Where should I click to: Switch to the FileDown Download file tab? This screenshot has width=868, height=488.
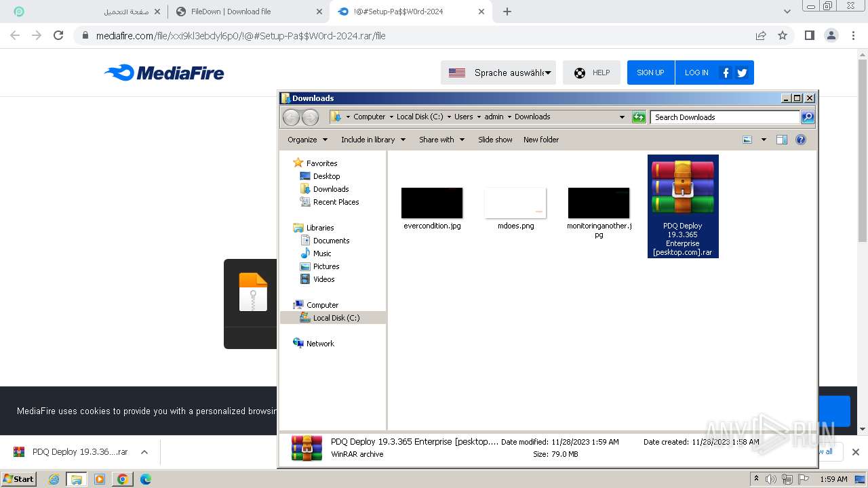point(248,12)
